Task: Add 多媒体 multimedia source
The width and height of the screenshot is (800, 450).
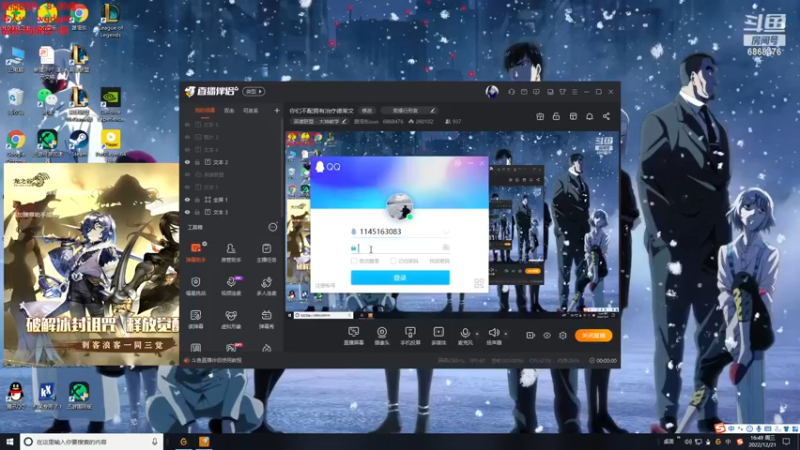Action: 438,336
